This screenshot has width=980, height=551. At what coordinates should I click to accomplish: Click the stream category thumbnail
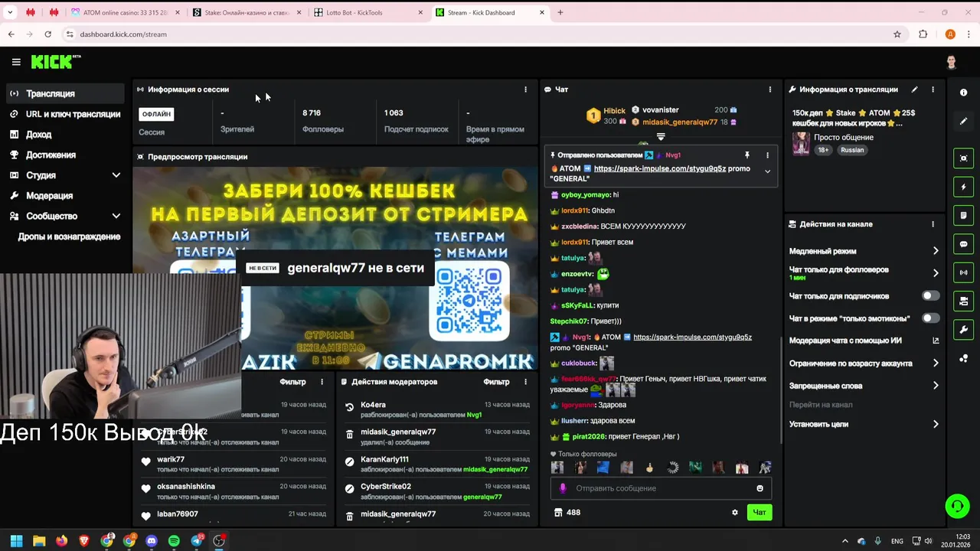tap(801, 143)
